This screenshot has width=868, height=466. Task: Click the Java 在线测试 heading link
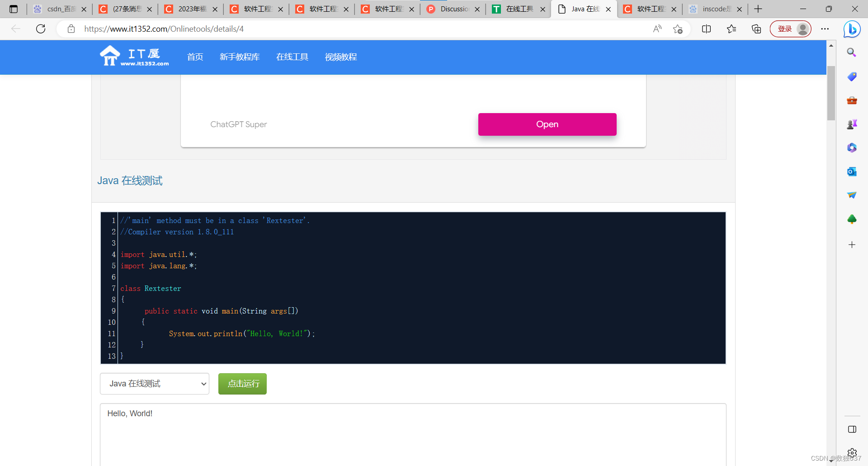pos(130,181)
